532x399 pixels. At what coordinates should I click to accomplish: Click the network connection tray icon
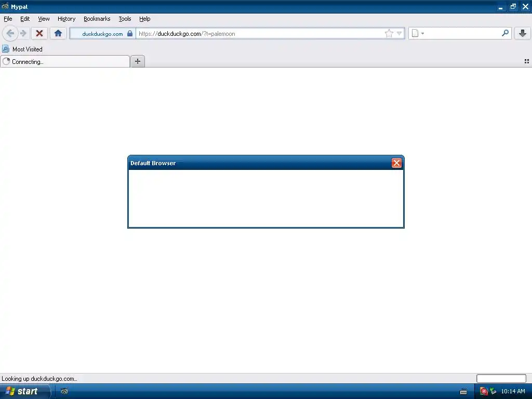(493, 391)
